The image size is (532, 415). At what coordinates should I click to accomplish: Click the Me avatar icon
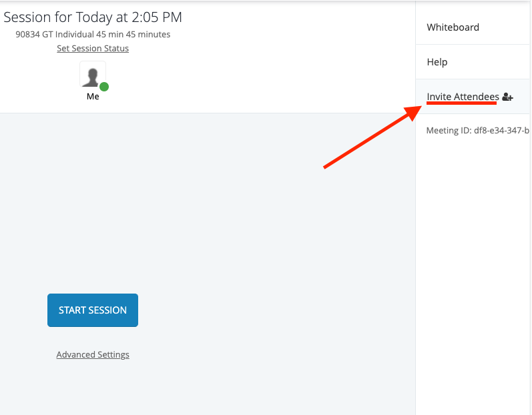point(93,75)
